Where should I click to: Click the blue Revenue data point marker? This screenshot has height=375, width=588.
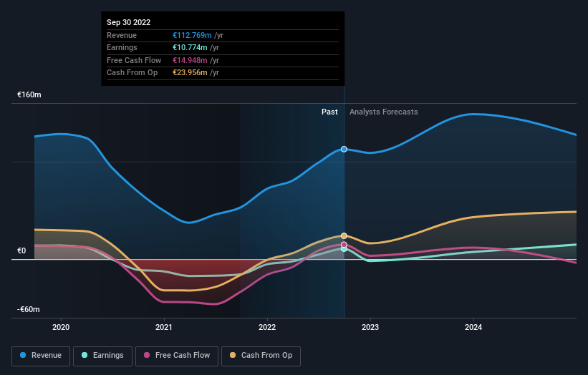point(344,149)
